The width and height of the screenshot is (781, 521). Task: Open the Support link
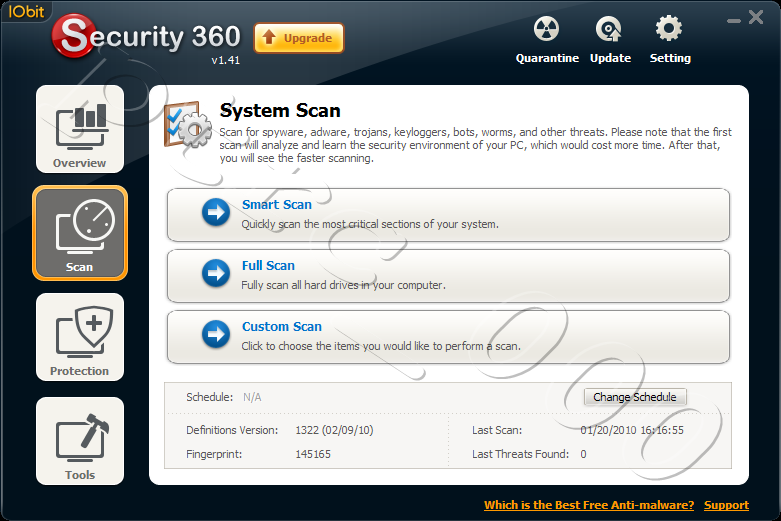coord(726,505)
